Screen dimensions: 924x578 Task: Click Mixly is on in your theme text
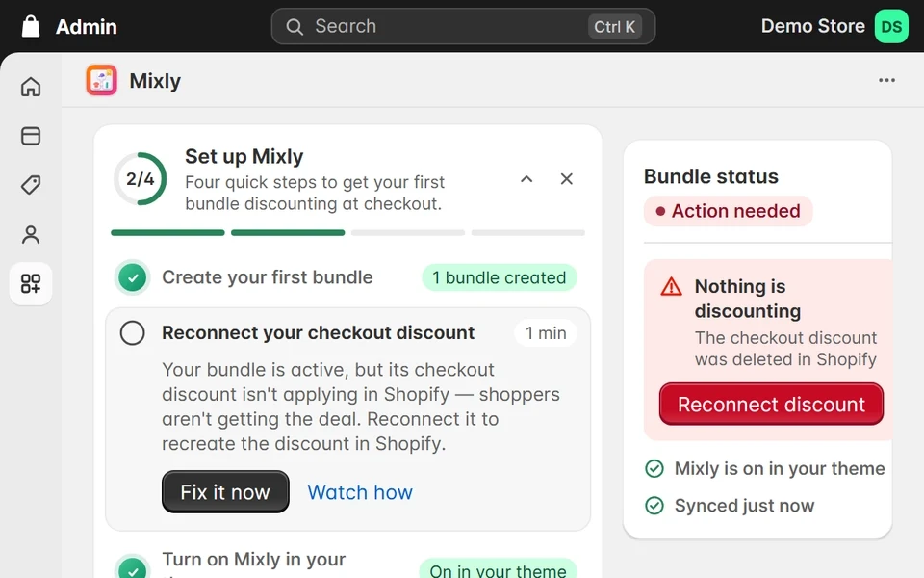coord(780,468)
